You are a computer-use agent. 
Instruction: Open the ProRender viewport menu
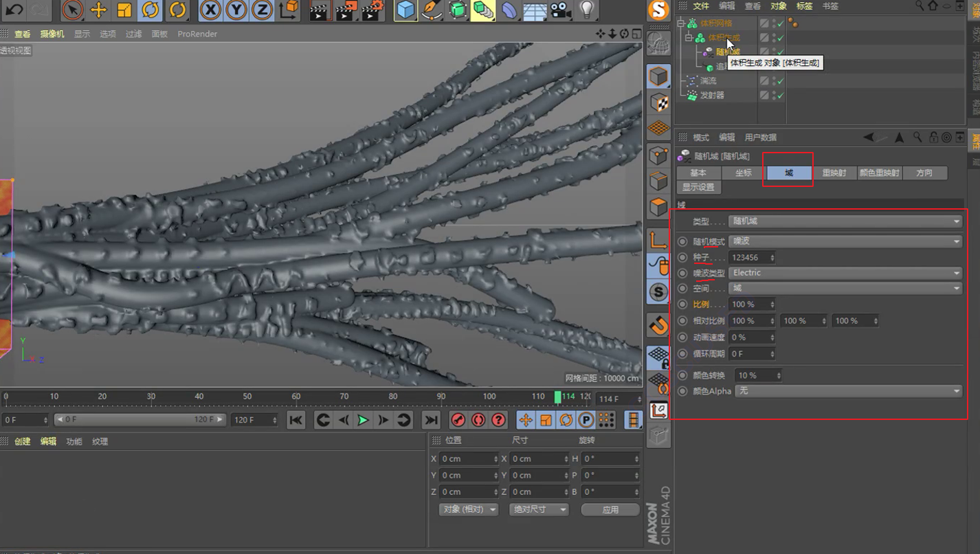click(197, 34)
